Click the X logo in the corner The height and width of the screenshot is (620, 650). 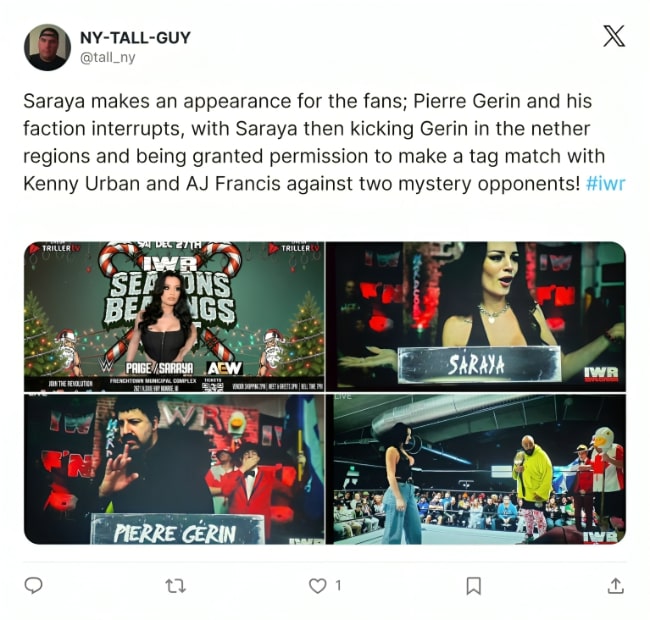(614, 36)
